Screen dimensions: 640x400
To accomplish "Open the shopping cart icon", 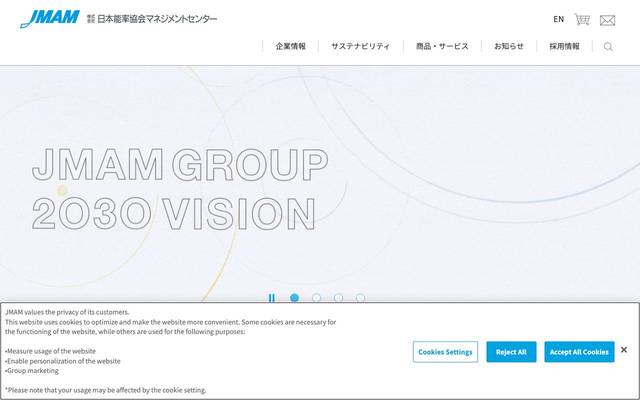I will (x=582, y=19).
